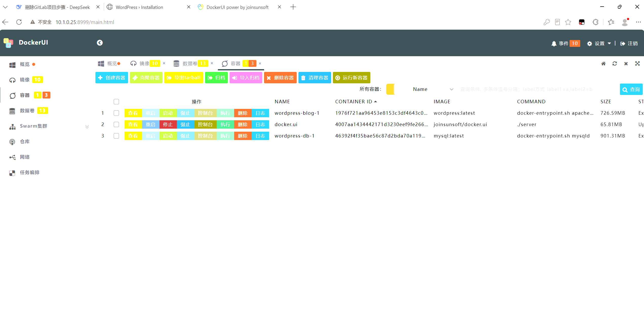Viewport: 644px width, 316px height.
Task: Click 导入归档 button
Action: tap(246, 78)
